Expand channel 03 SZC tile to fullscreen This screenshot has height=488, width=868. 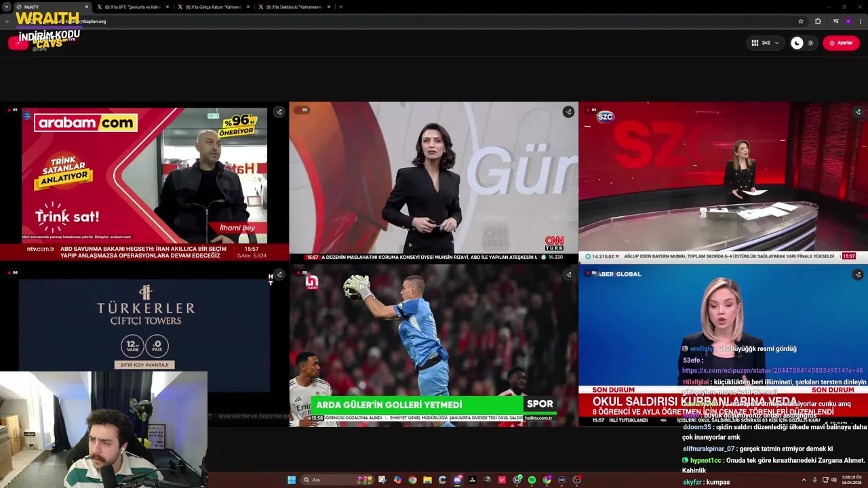tap(858, 112)
